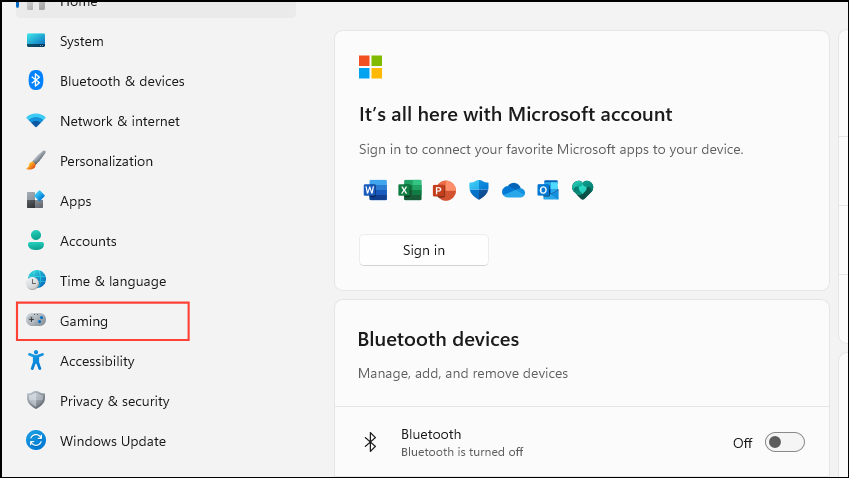The image size is (849, 478).
Task: Click the Gaming controller icon
Action: coord(36,320)
